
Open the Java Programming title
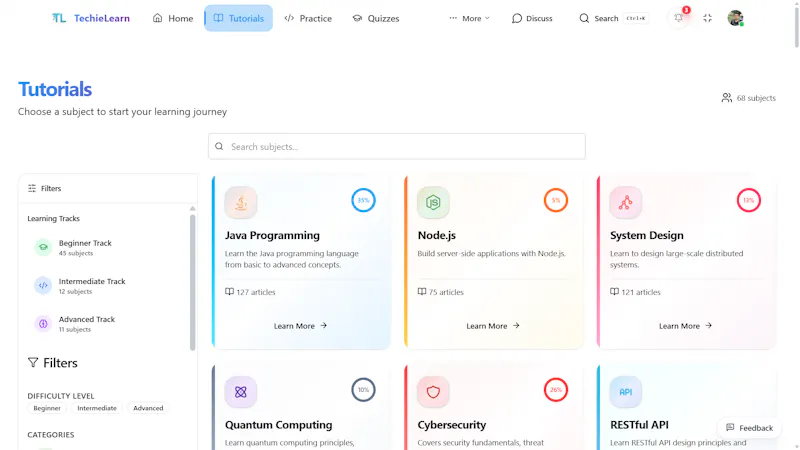272,235
